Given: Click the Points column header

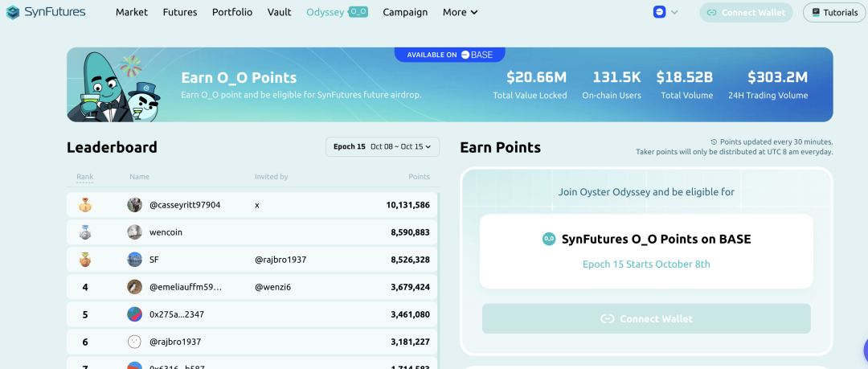Looking at the screenshot, I should [x=419, y=177].
